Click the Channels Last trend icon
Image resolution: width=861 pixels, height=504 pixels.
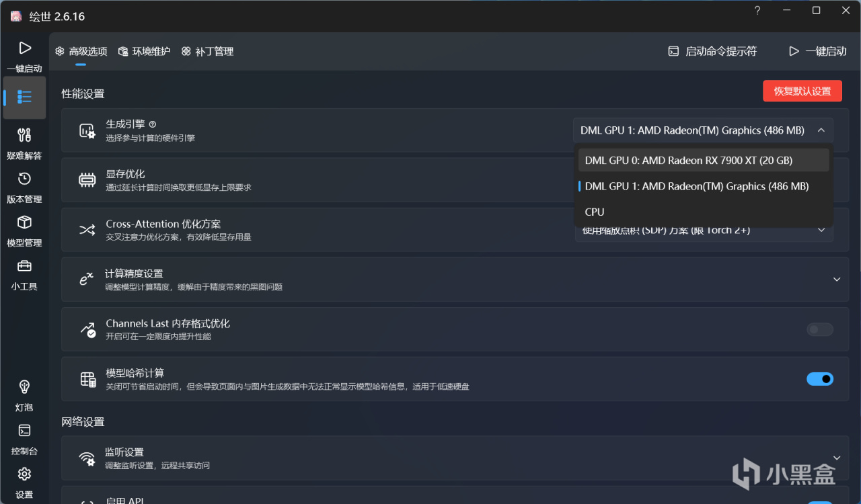(x=87, y=329)
